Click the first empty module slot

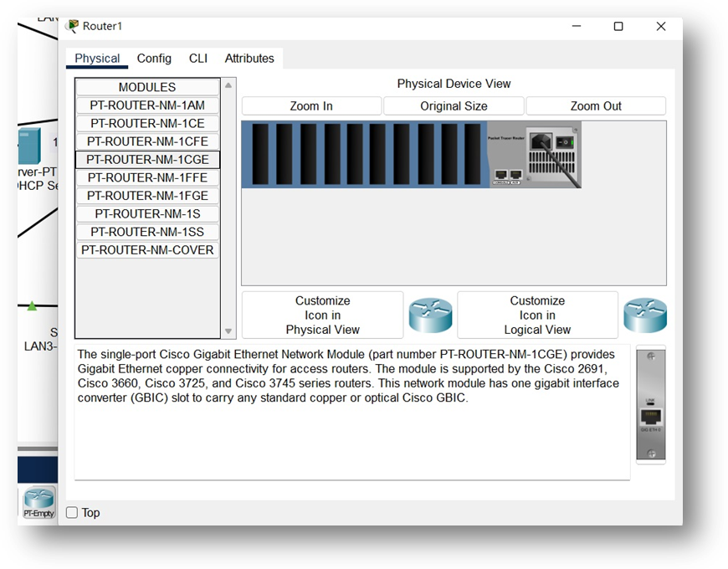[x=259, y=155]
